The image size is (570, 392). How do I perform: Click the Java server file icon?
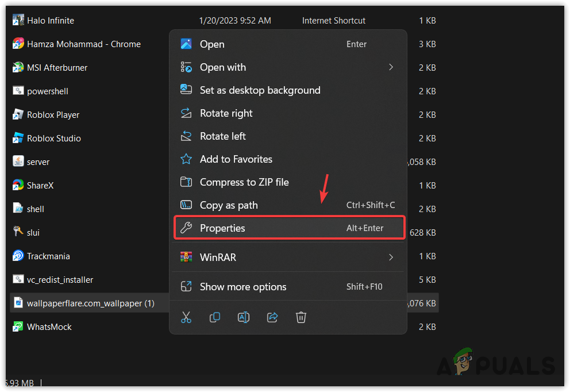pos(18,162)
